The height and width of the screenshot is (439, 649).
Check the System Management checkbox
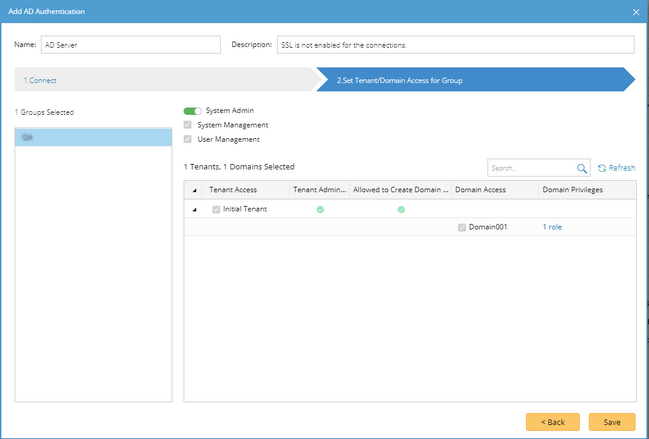[188, 125]
